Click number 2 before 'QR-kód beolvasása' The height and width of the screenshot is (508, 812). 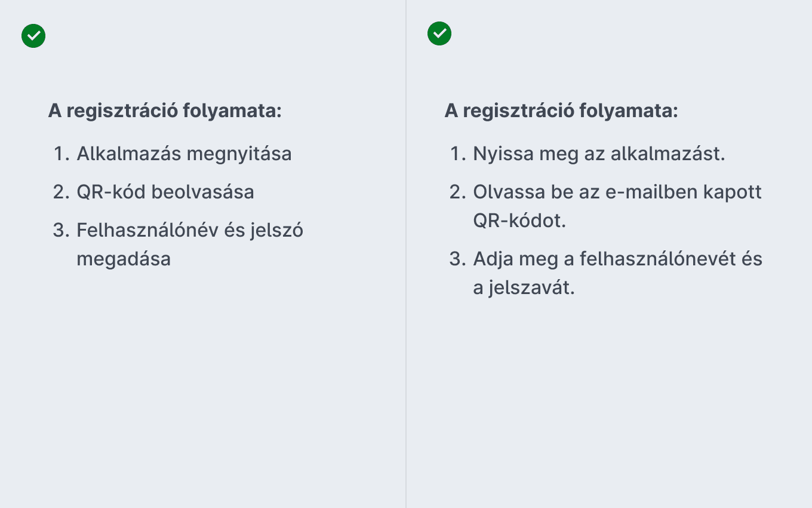61,192
